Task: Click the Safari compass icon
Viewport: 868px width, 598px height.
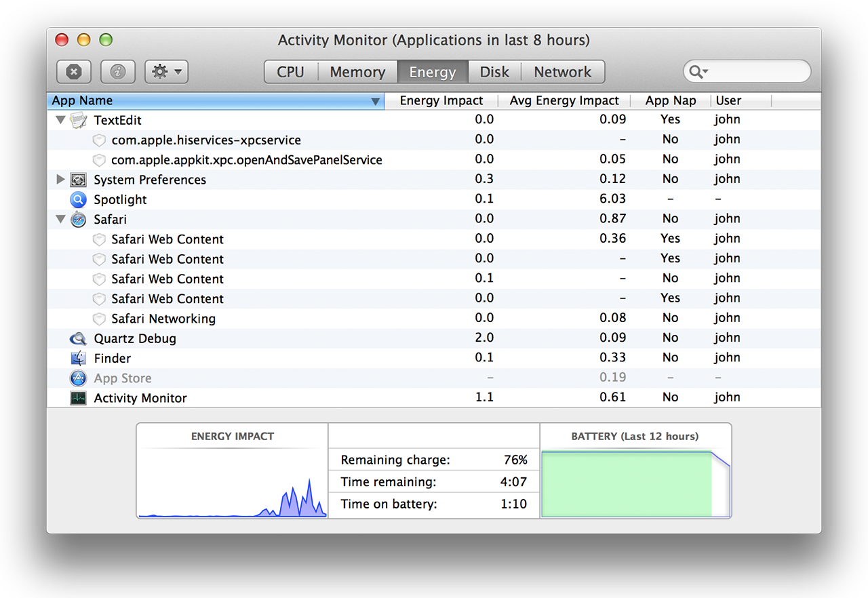Action: [x=79, y=219]
